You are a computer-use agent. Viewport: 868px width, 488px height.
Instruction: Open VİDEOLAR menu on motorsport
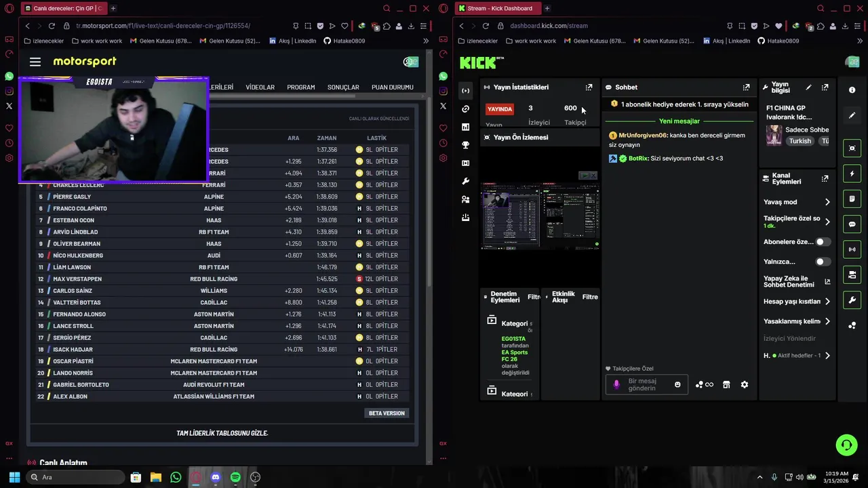(x=260, y=87)
